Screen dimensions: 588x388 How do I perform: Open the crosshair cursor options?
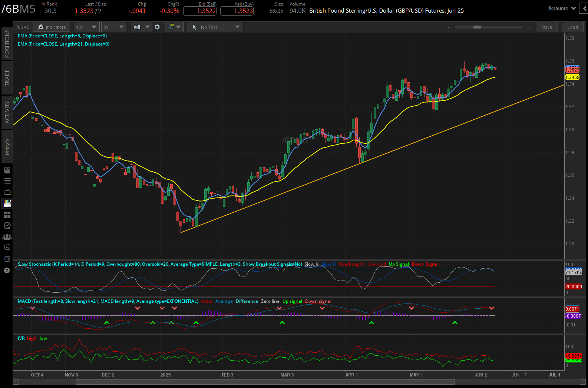click(x=174, y=27)
